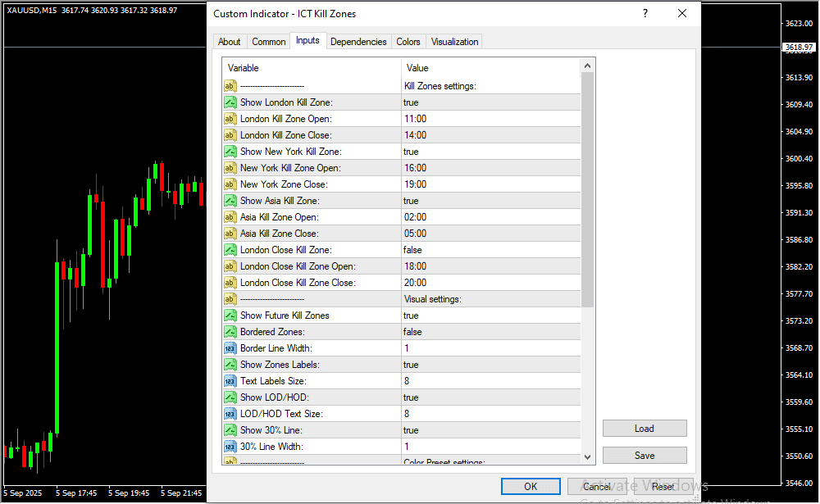Click the icon beside Show London Kill Zone
Viewport: 820px width, 504px height.
[230, 102]
